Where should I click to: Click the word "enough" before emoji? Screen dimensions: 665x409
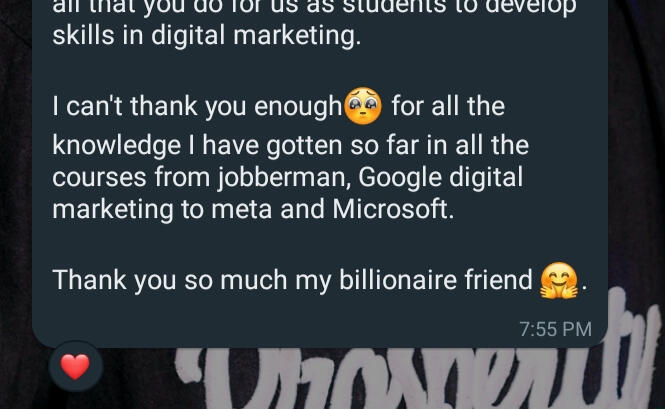coord(298,106)
